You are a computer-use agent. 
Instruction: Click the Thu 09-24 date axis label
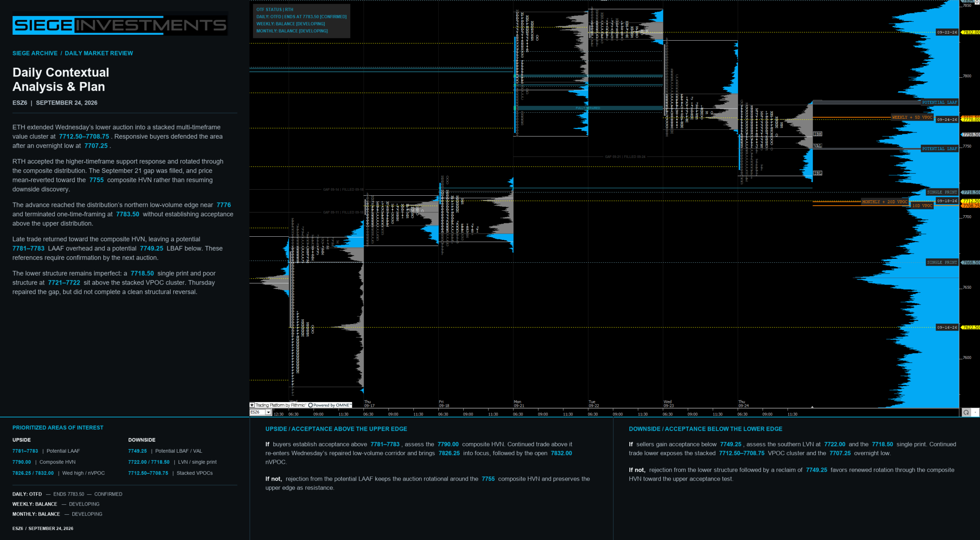pyautogui.click(x=743, y=404)
